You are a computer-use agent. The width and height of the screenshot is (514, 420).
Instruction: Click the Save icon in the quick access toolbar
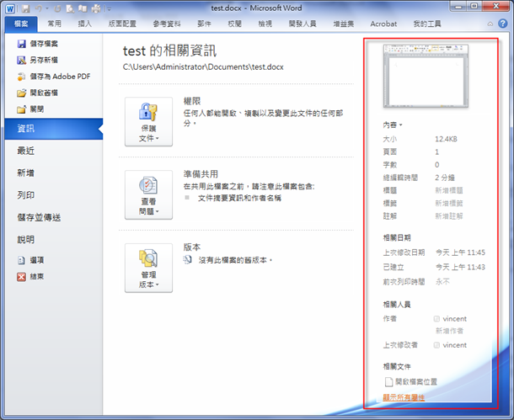(x=25, y=8)
